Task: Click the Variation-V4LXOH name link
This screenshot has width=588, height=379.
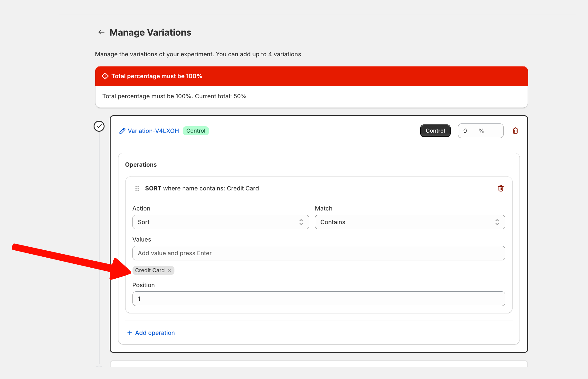Action: click(153, 131)
